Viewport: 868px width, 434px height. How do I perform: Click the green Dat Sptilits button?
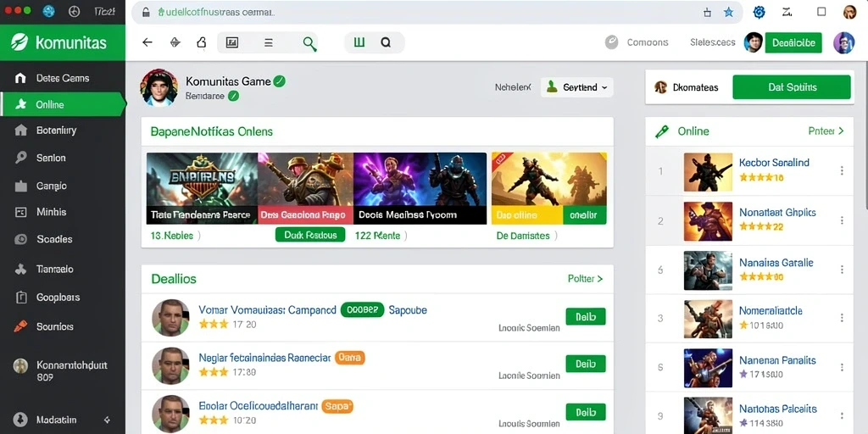click(791, 87)
